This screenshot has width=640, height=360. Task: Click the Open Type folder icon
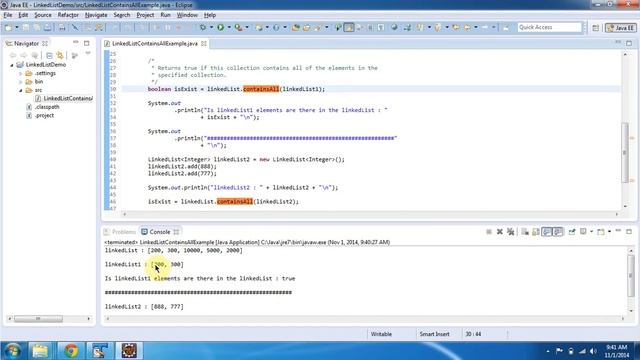tap(296, 27)
